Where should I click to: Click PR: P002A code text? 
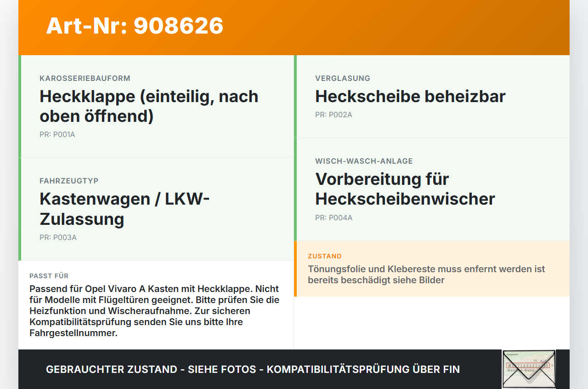334,114
